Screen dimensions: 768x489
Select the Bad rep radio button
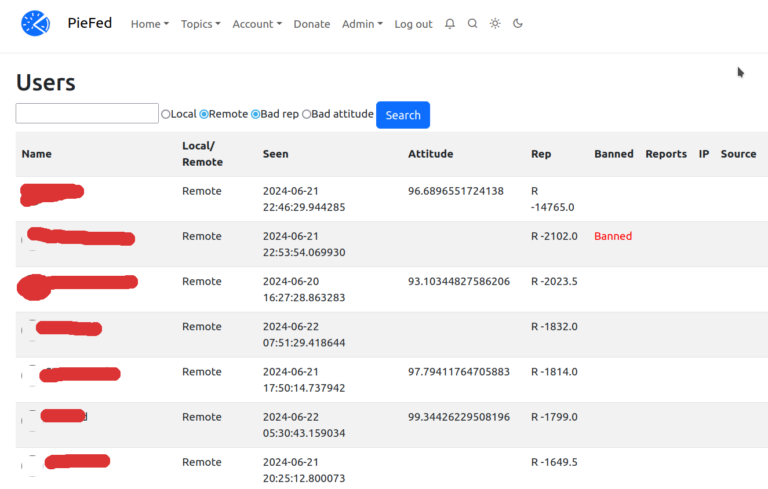255,115
